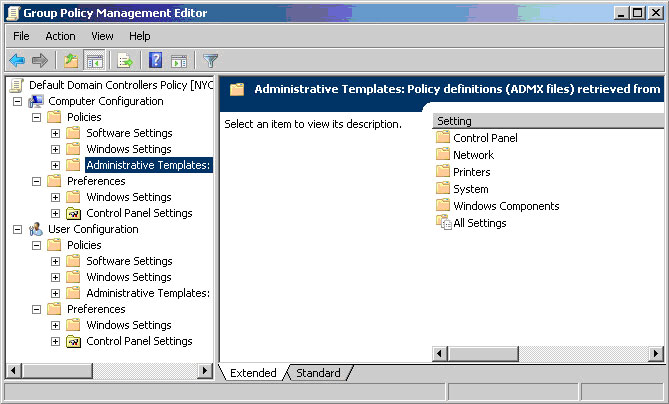Click Windows Components folder icon
Viewport: 669px width, 404px height.
pyautogui.click(x=443, y=206)
